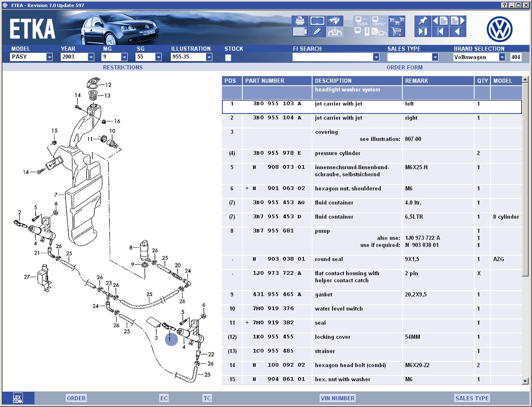This screenshot has height=407, width=532.
Task: Jump to first with skip-back arrow icon
Action: (x=440, y=32)
